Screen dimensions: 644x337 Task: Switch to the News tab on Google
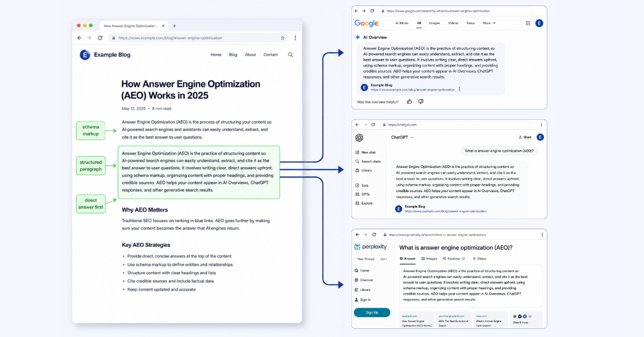pos(471,23)
